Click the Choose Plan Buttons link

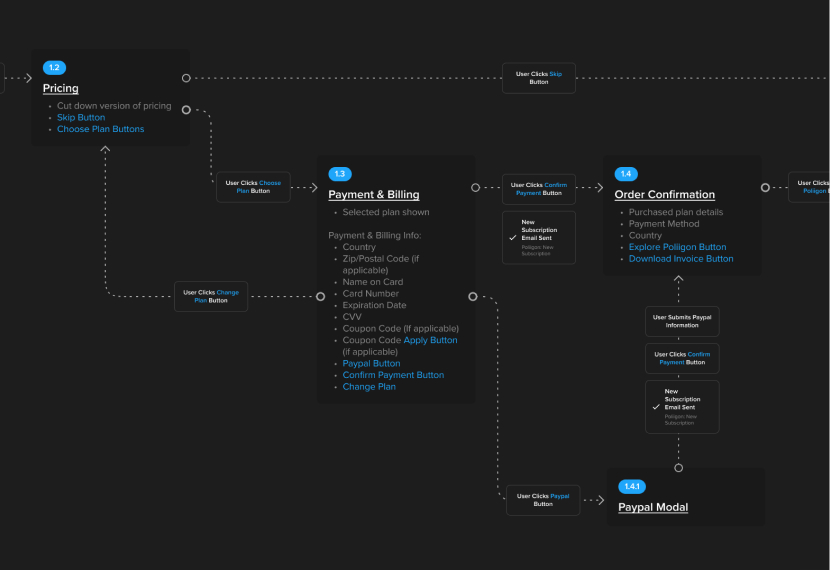point(101,129)
